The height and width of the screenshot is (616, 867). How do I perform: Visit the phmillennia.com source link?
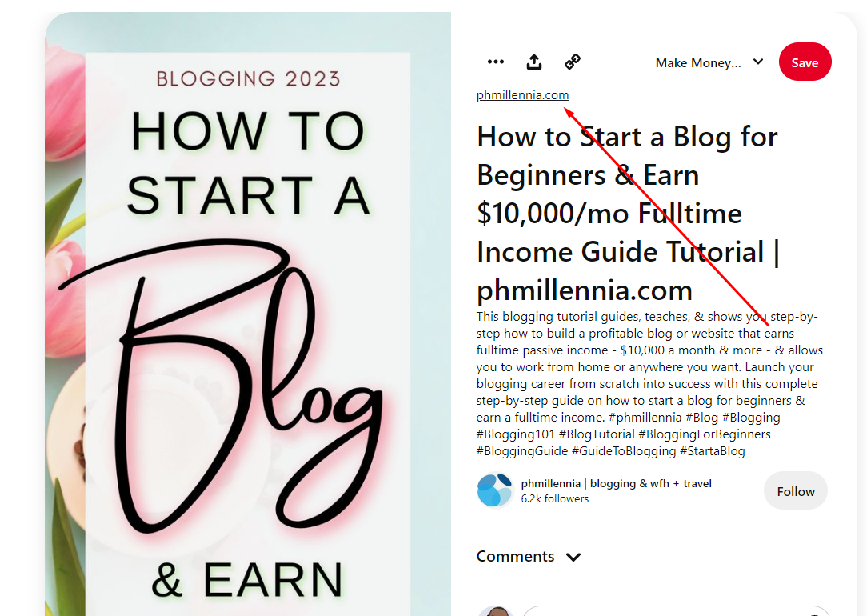coord(522,95)
